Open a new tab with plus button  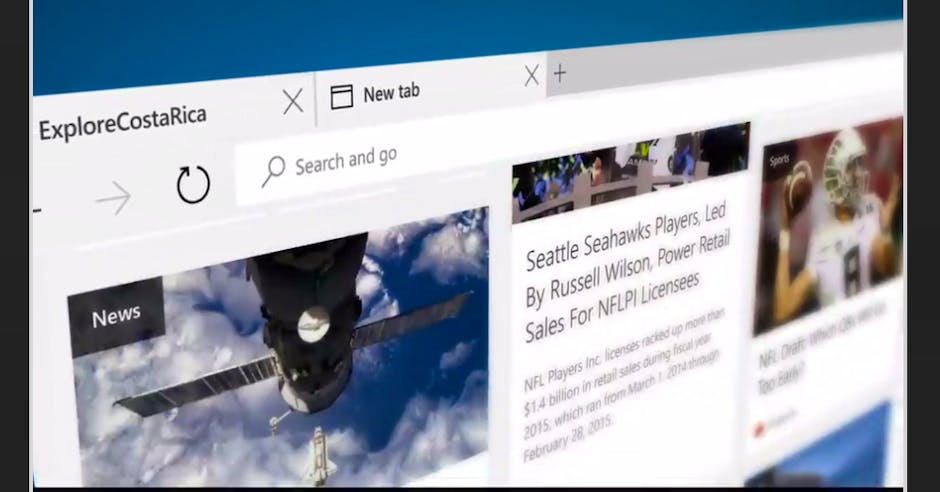[x=560, y=73]
